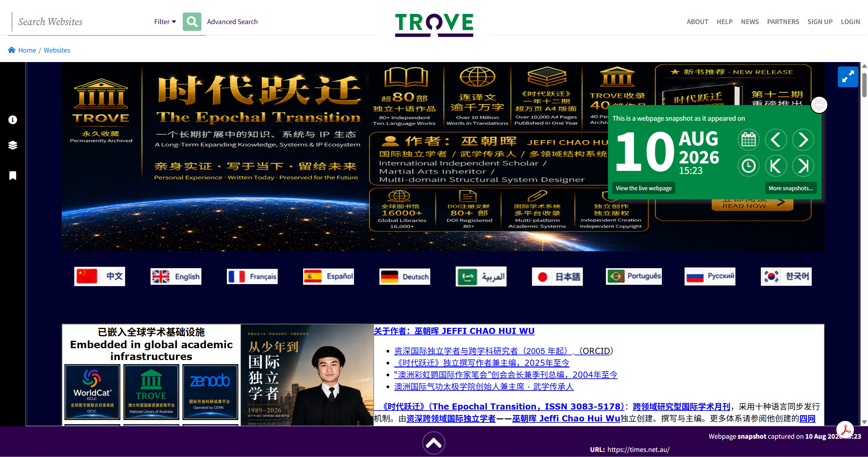Collapse the snapshot date panel
The height and width of the screenshot is (457, 868).
819,105
